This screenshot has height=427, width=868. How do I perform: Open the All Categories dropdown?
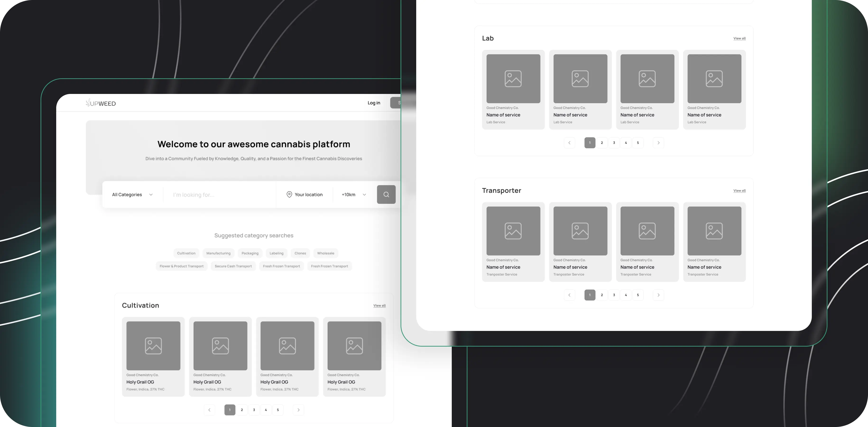click(x=132, y=195)
